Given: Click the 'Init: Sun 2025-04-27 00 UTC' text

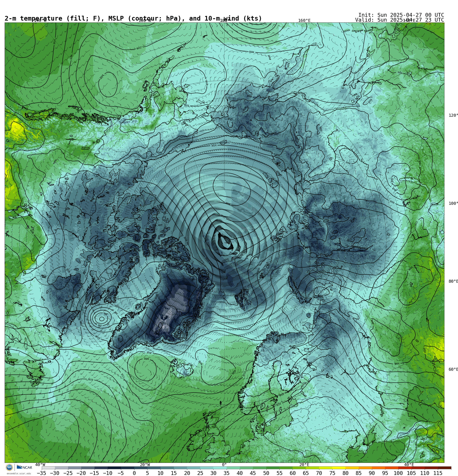Looking at the screenshot, I should coord(401,15).
